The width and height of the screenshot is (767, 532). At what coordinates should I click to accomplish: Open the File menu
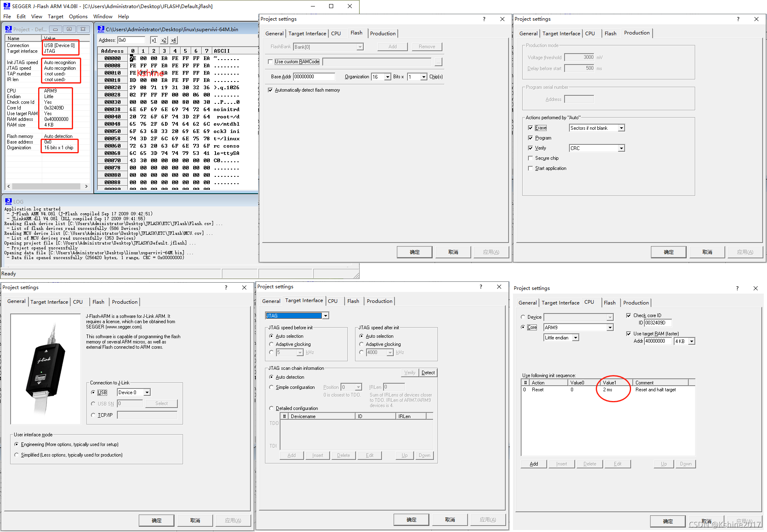pyautogui.click(x=7, y=17)
